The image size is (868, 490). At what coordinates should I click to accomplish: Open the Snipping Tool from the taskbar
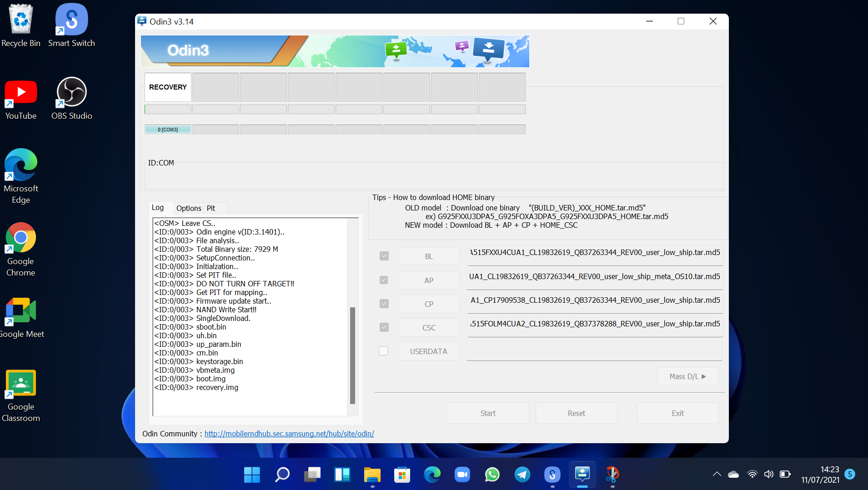(612, 475)
